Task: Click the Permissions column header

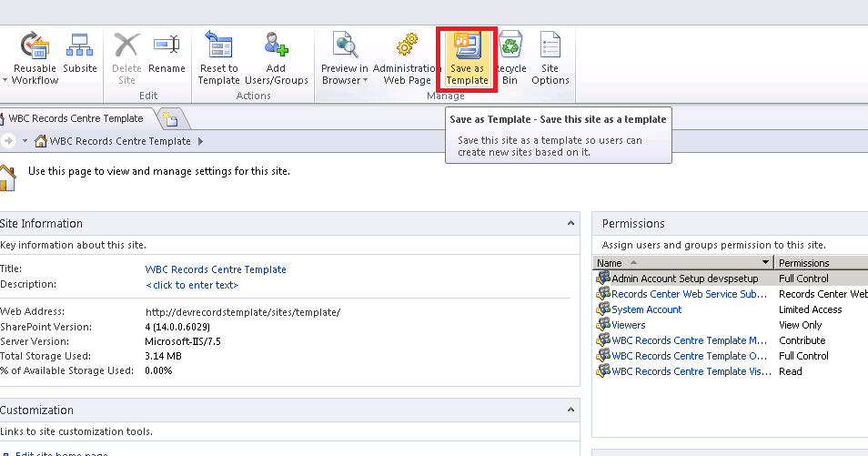Action: coord(803,263)
